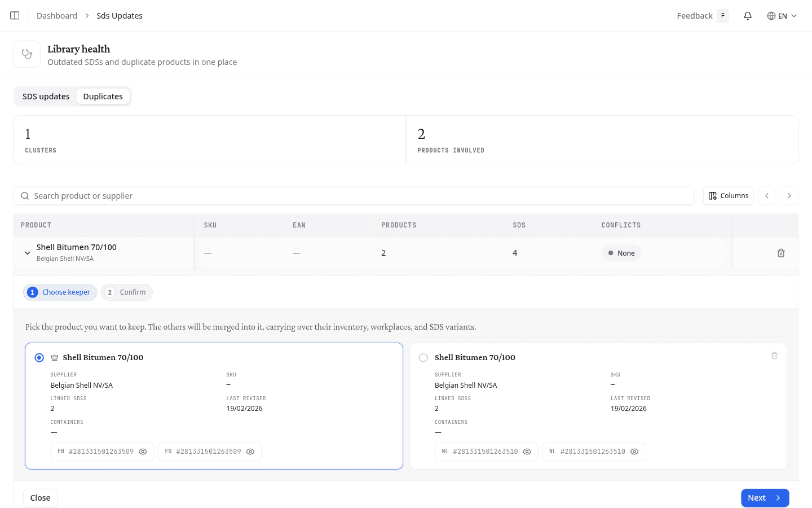Select step 2 Confirm
This screenshot has height=508, width=812.
point(126,292)
